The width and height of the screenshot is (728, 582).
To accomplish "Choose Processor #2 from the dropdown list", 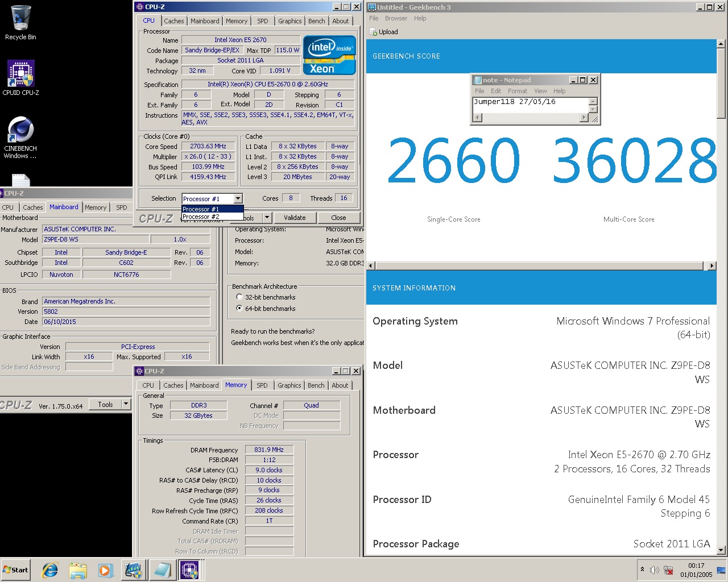I will click(x=212, y=217).
